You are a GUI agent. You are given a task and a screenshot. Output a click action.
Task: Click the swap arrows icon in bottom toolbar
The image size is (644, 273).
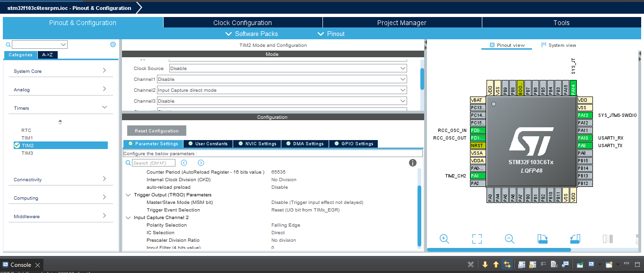tap(507, 264)
